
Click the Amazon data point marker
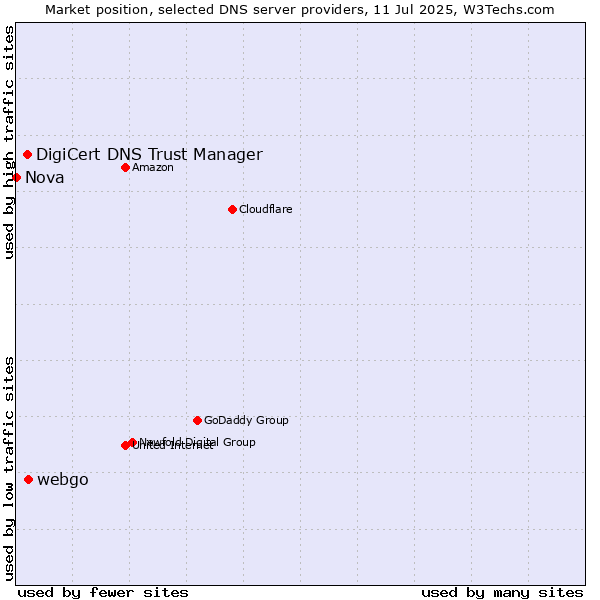[126, 168]
